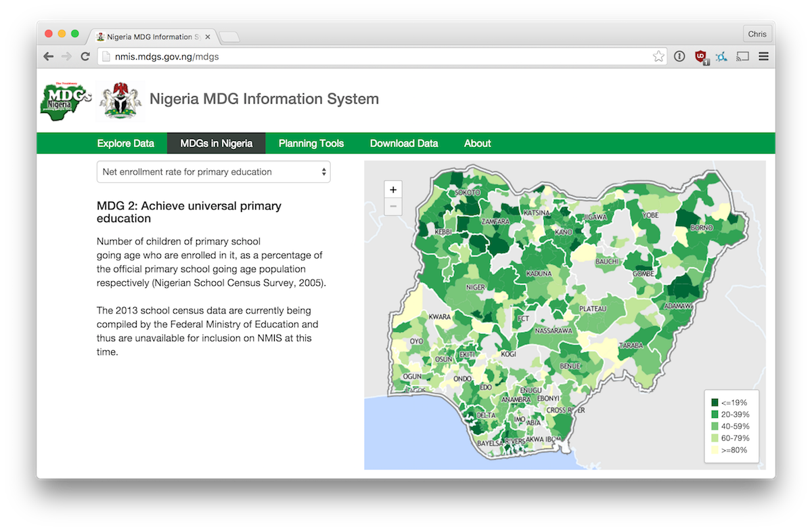Screen dimensions: 812x531
Task: Click the >=80% legend color swatch
Action: (x=715, y=450)
